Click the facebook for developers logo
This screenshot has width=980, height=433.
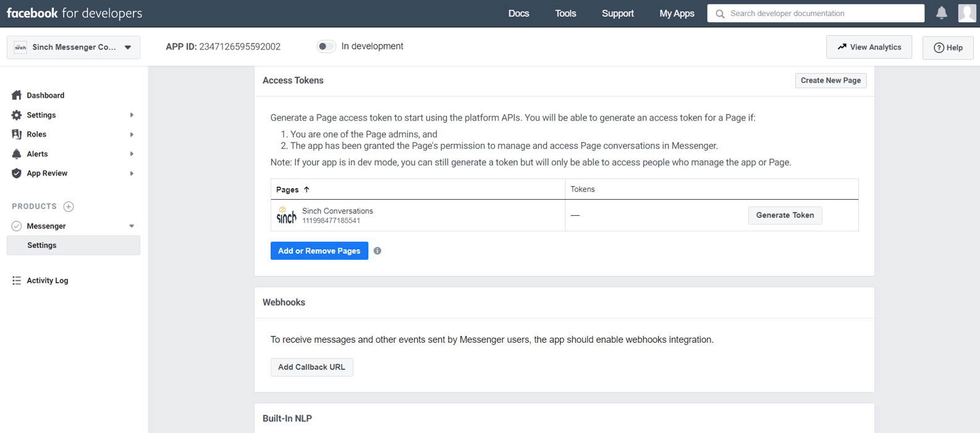click(74, 13)
